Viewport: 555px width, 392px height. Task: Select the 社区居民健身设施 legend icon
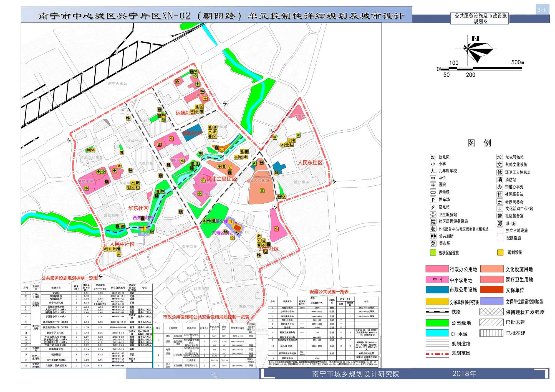click(x=433, y=221)
